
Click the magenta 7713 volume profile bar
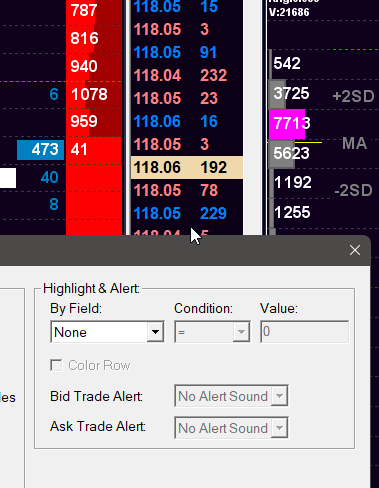(287, 124)
